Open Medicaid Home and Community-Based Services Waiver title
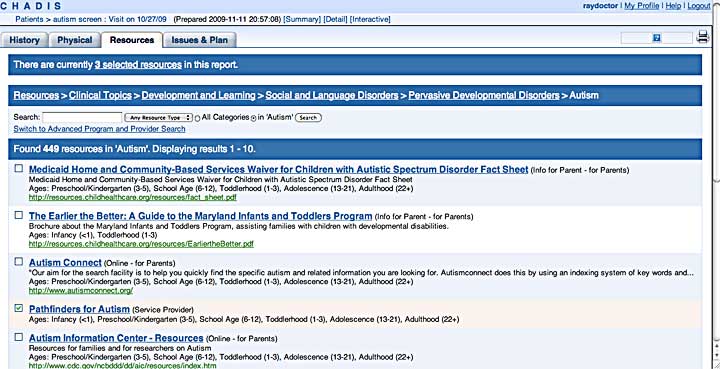This screenshot has height=369, width=720. [278, 169]
